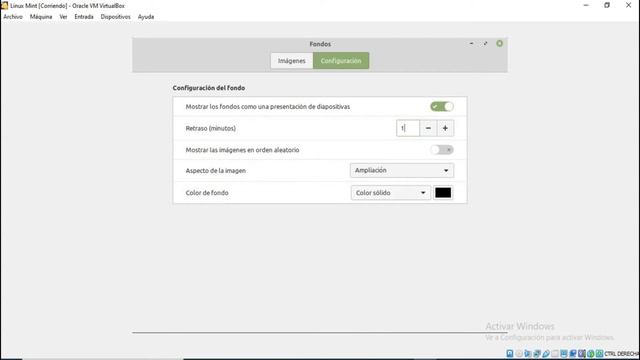Click the keyboard capture status icon
Image resolution: width=640 pixels, height=360 pixels.
[x=600, y=353]
